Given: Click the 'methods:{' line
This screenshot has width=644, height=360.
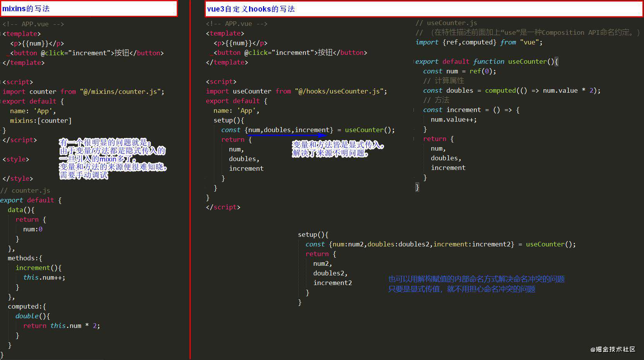Looking at the screenshot, I should pyautogui.click(x=25, y=258).
